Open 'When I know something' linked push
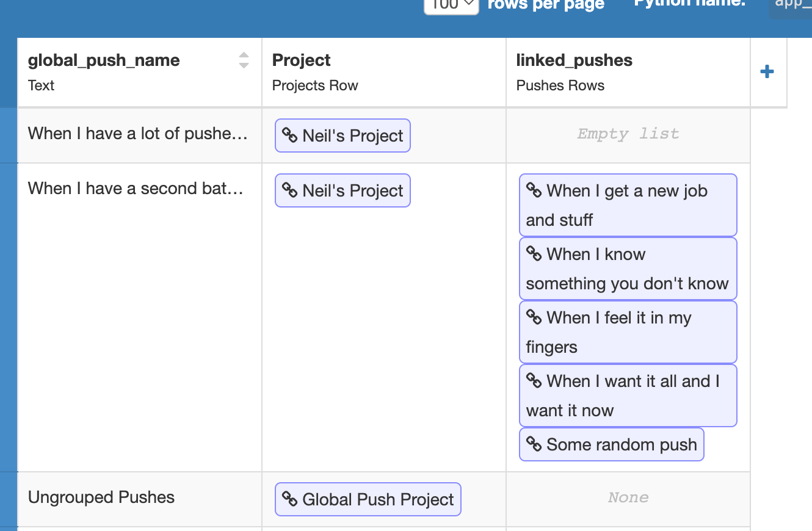Viewport: 812px width, 531px height. coord(628,269)
